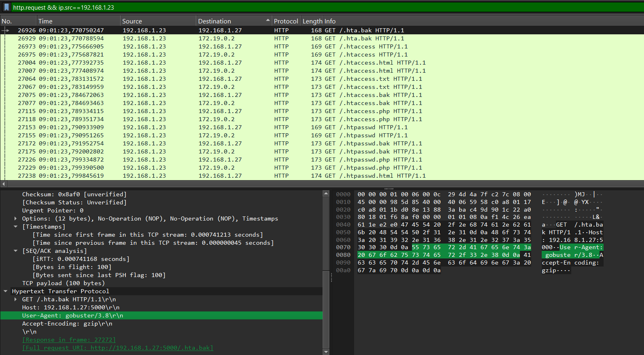Image resolution: width=644 pixels, height=355 pixels.
Task: Click the details pane scroll-up arrow
Action: pos(326,194)
